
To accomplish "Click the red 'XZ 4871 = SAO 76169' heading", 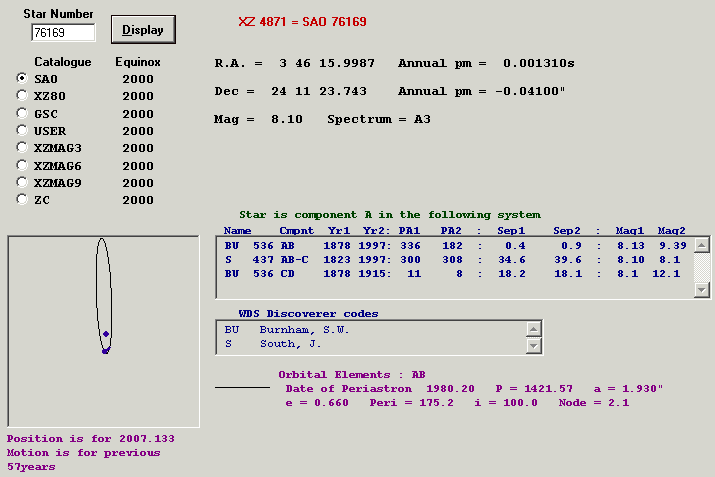I will 302,22.
